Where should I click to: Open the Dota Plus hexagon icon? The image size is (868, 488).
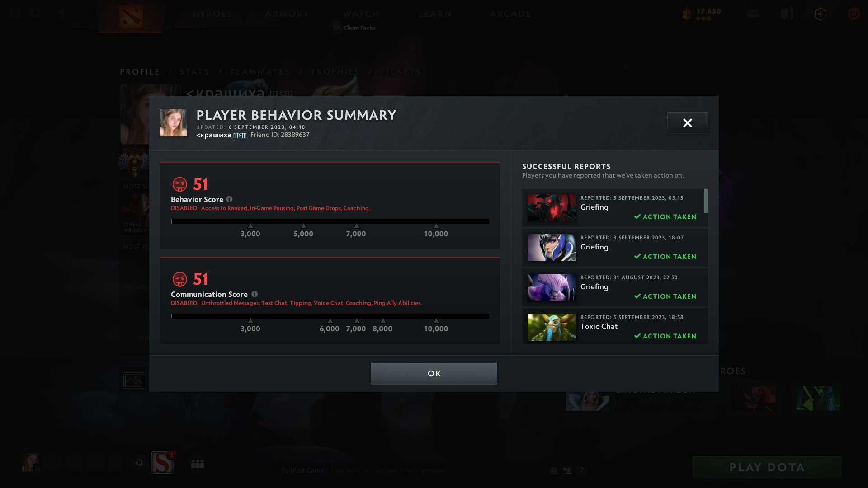point(820,14)
